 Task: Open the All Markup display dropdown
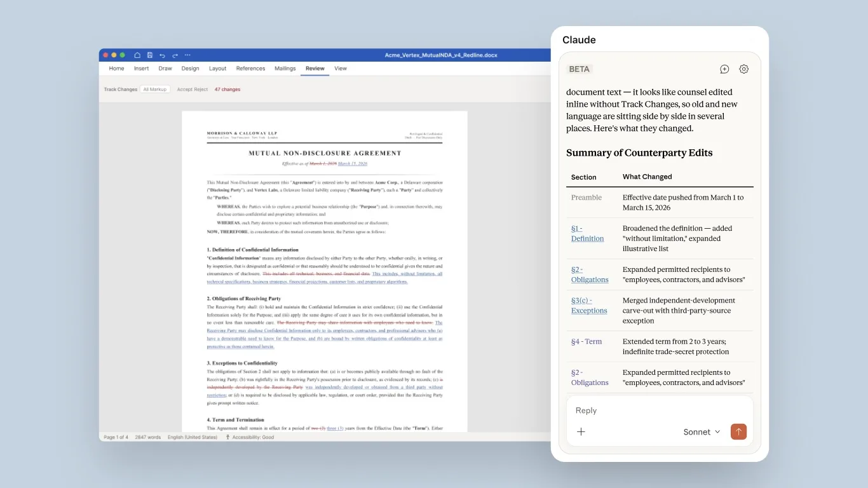155,89
